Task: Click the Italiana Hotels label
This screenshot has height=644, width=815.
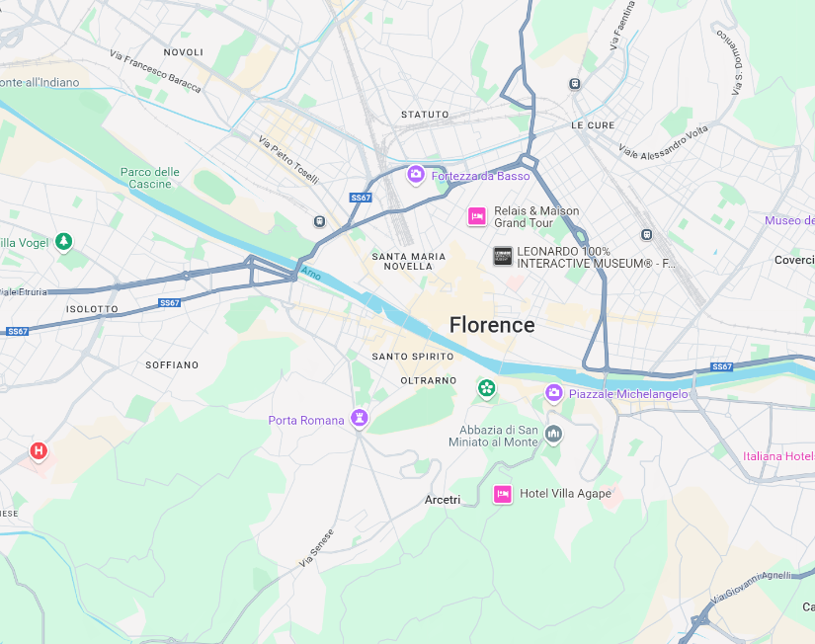Action: [778, 456]
